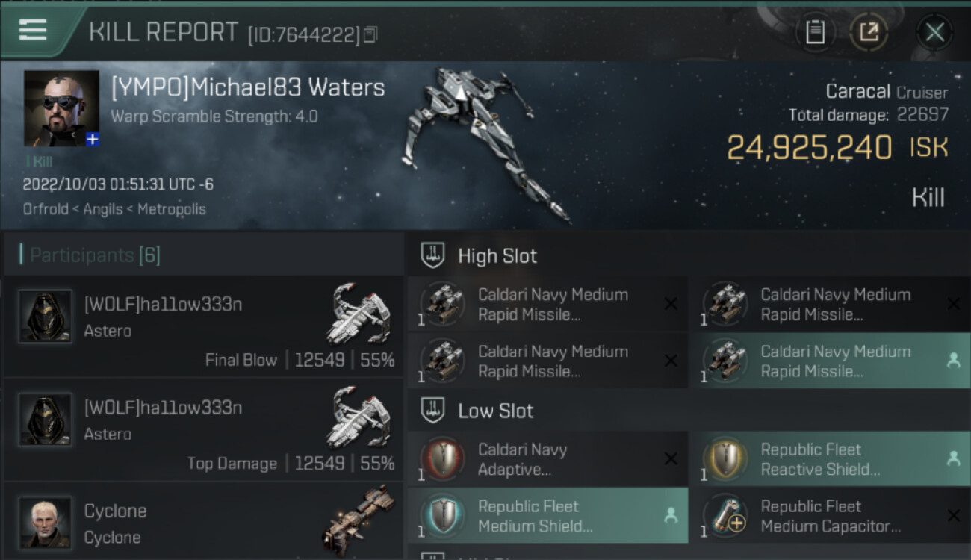971x560 pixels.
Task: Open the clipboard report icon
Action: tap(815, 31)
